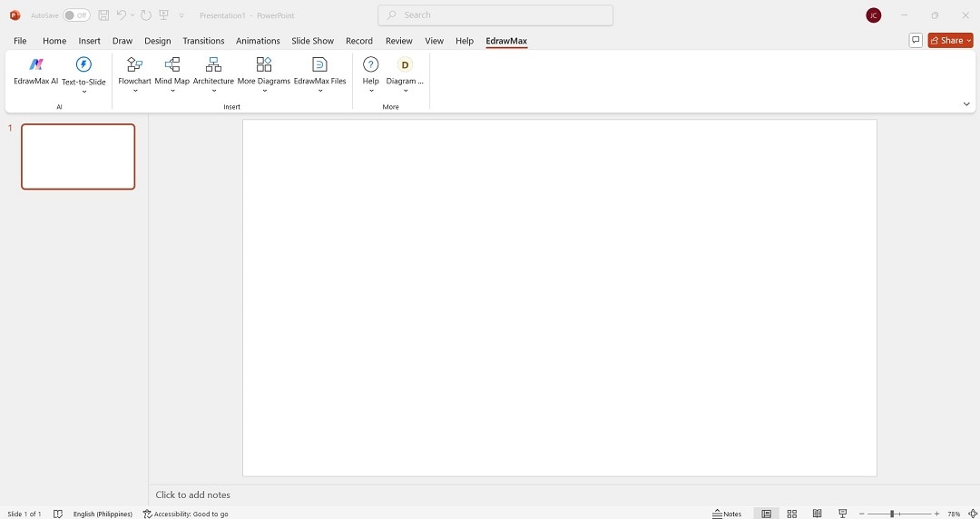Screen dimensions: 980x519
Task: Expand the Text-to-Slide dropdown arrow
Action: [x=83, y=92]
